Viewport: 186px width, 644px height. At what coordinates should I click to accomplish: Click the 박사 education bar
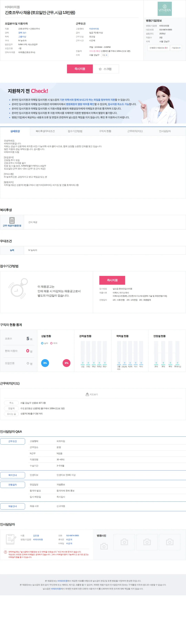(141, 353)
